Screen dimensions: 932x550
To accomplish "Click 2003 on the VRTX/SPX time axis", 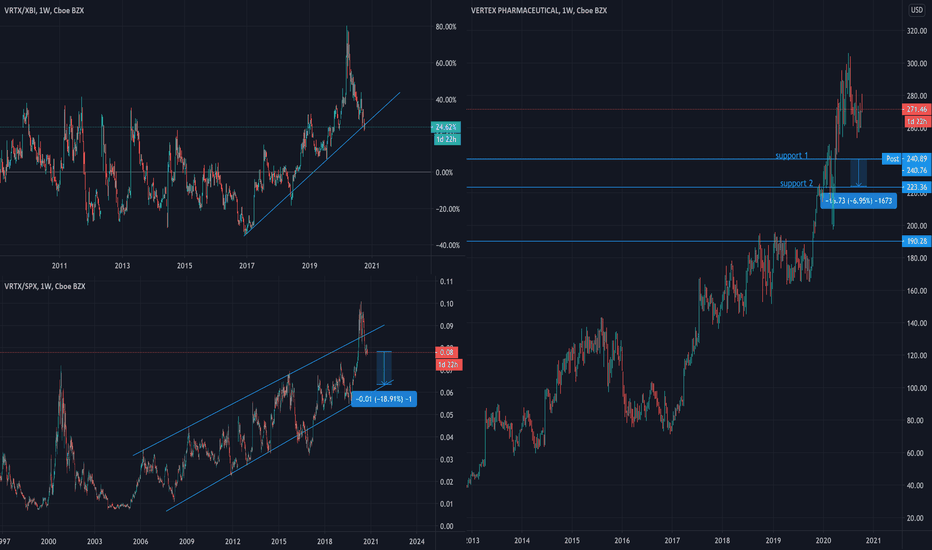I will pos(95,542).
